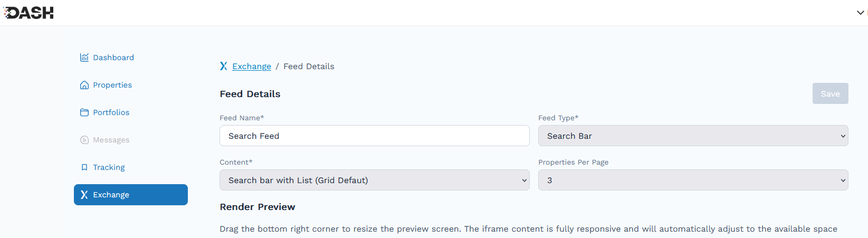The width and height of the screenshot is (868, 238).
Task: Expand the top-right chevron menu
Action: [x=860, y=13]
